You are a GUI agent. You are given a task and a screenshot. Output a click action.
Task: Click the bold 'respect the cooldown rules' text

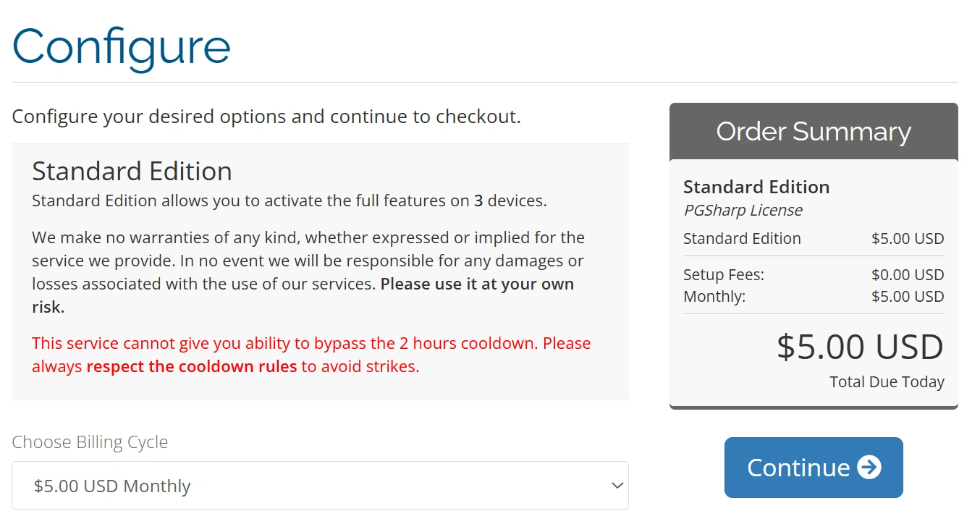pos(192,367)
